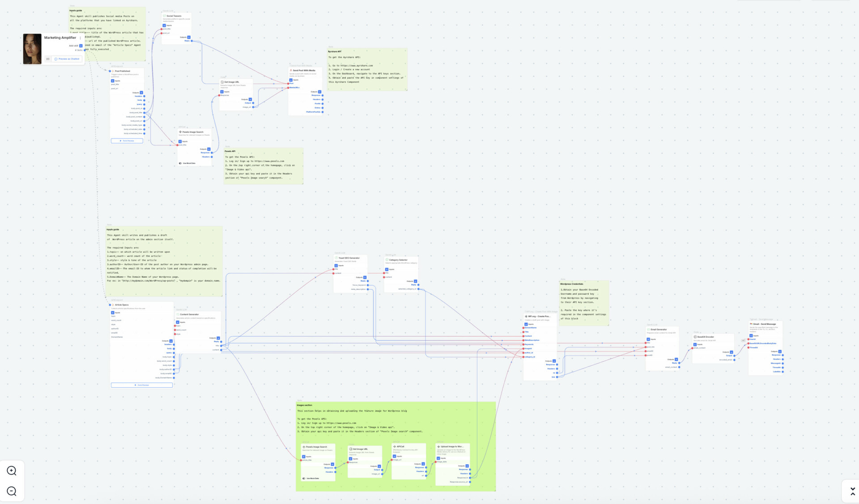Click the Ayrshare icon on Send Post With Media
The width and height of the screenshot is (859, 504).
coord(291,70)
